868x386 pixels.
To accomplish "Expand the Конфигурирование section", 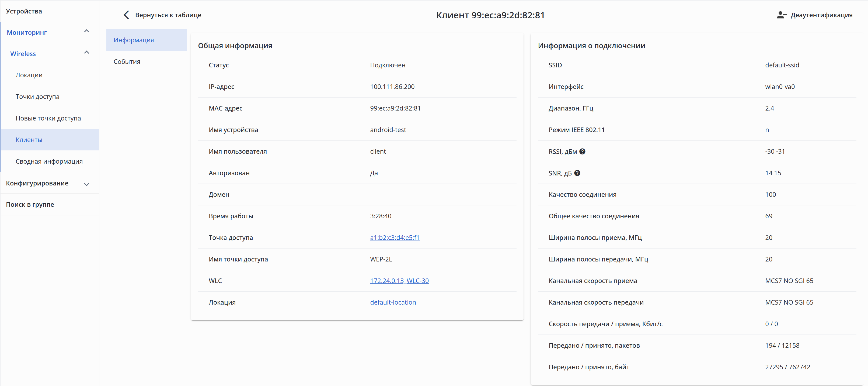I will click(x=87, y=184).
